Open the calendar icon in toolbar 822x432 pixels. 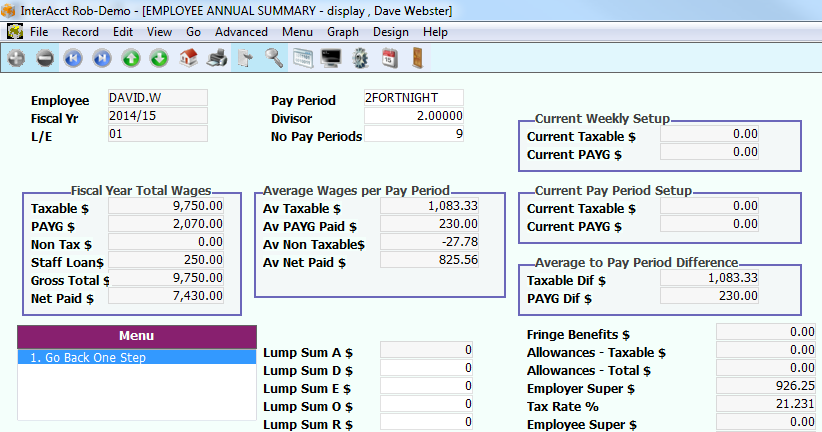389,58
